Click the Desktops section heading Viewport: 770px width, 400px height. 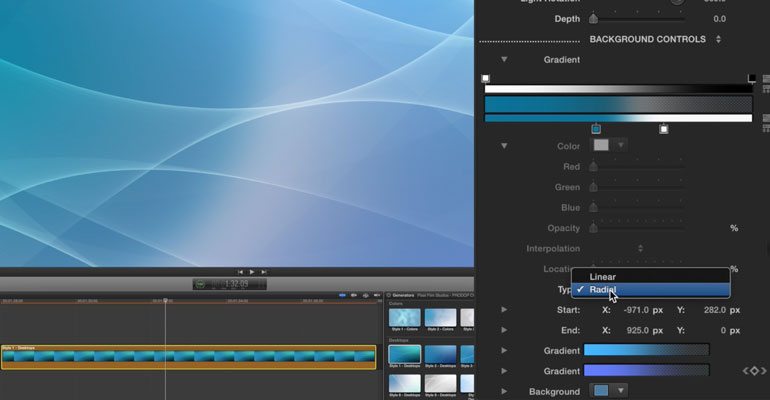click(x=398, y=340)
